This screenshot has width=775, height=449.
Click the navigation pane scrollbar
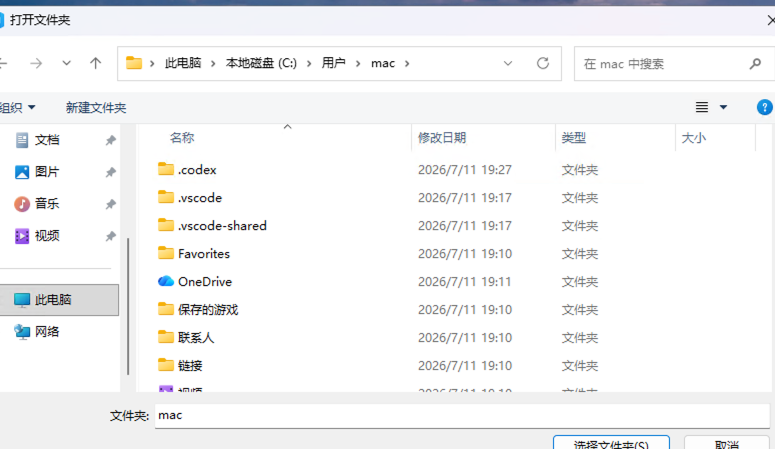click(x=128, y=307)
